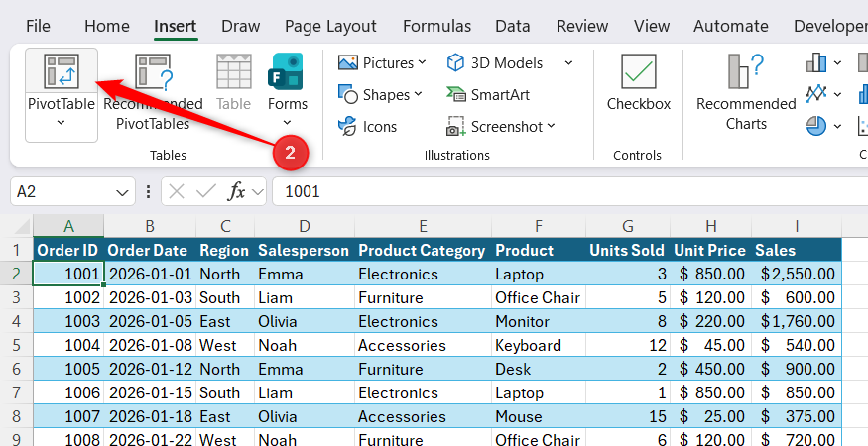Viewport: 868px width, 446px height.
Task: Open the File tab
Action: click(38, 26)
